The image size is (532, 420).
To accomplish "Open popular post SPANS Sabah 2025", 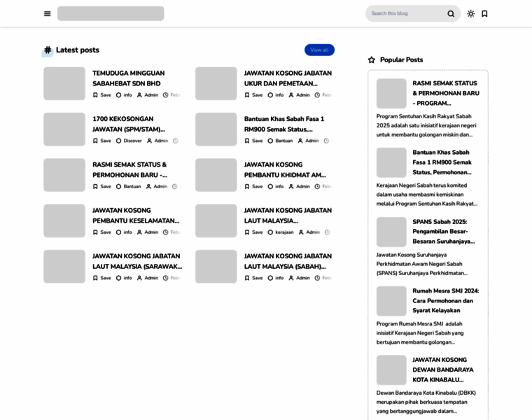I will tap(443, 232).
